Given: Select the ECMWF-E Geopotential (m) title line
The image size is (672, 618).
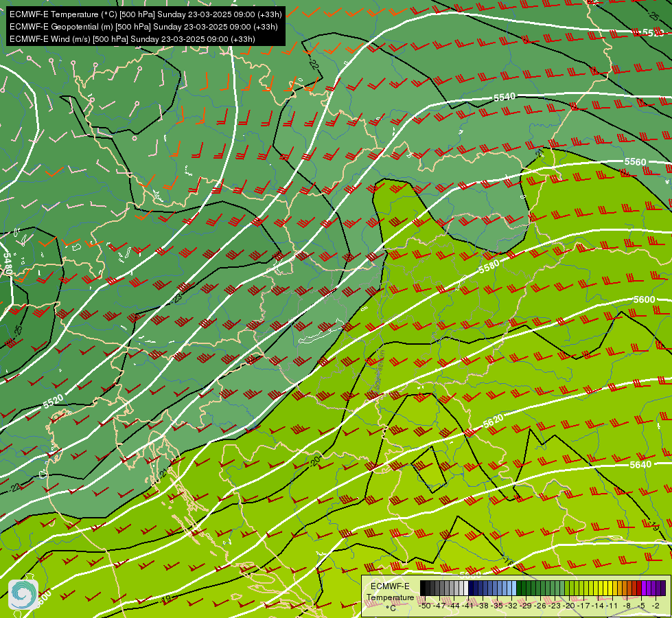Looking at the screenshot, I should [143, 27].
